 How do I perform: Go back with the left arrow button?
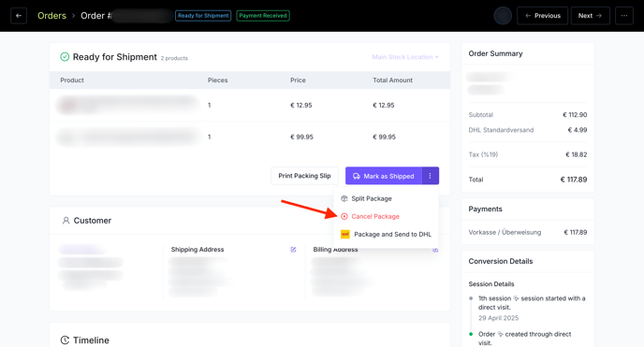tap(19, 16)
